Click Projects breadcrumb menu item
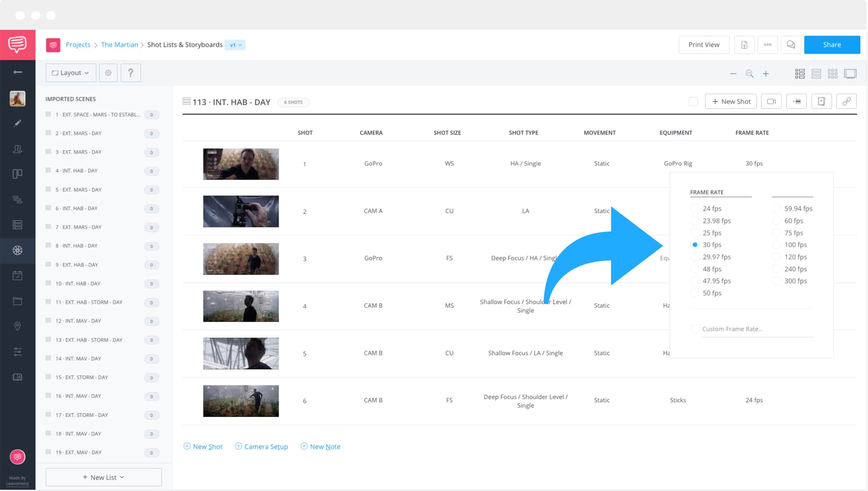The image size is (868, 491). point(78,45)
